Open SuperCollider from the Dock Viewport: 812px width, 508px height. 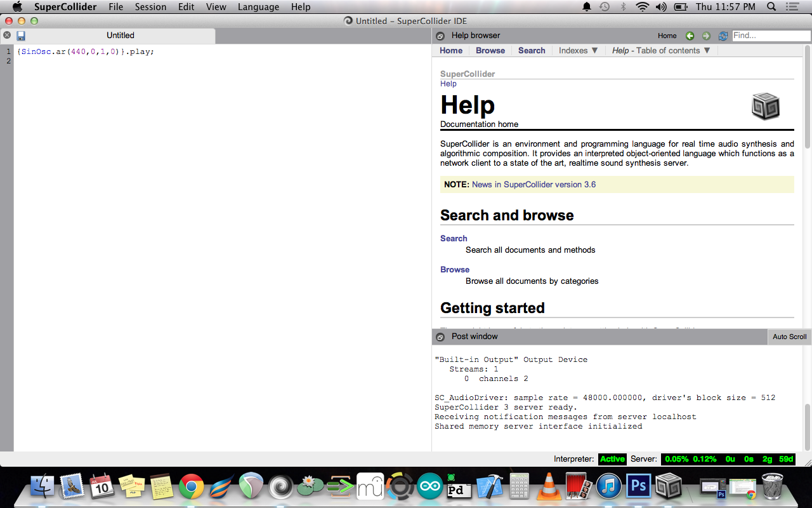click(x=668, y=487)
